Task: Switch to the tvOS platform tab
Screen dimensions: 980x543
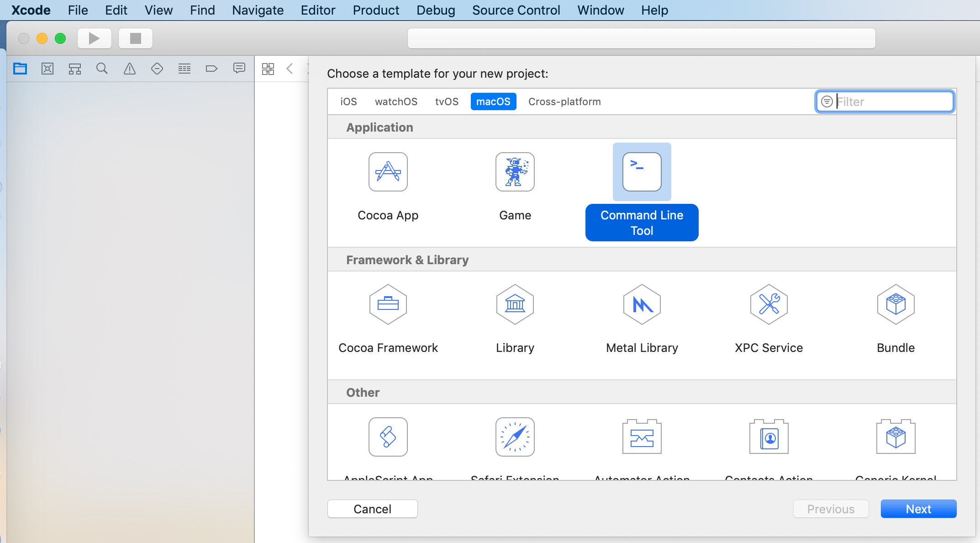Action: point(447,101)
